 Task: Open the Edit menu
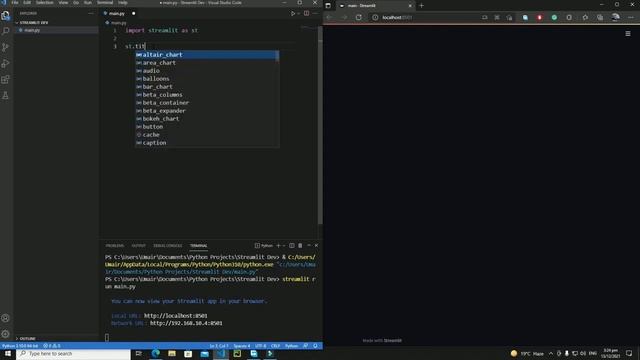coord(27,2)
